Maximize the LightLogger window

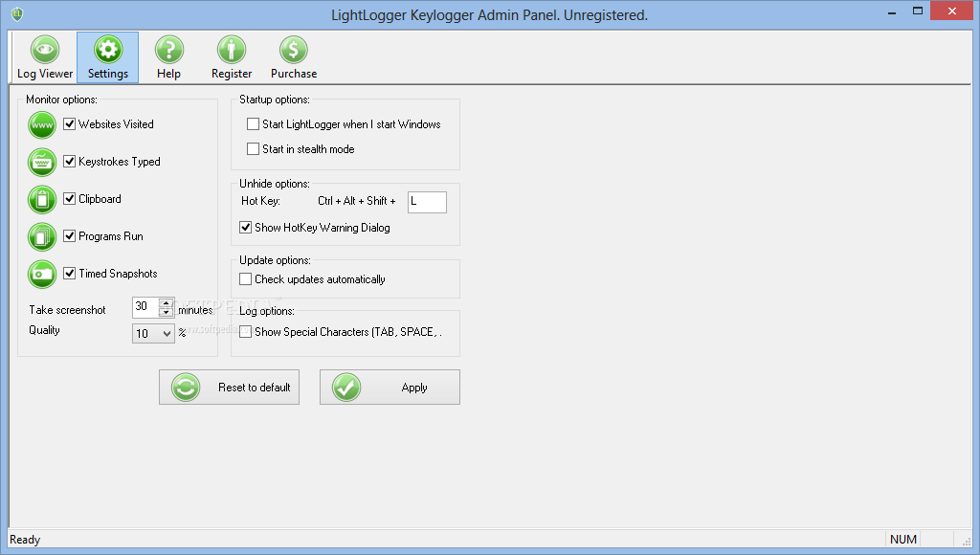coord(918,11)
